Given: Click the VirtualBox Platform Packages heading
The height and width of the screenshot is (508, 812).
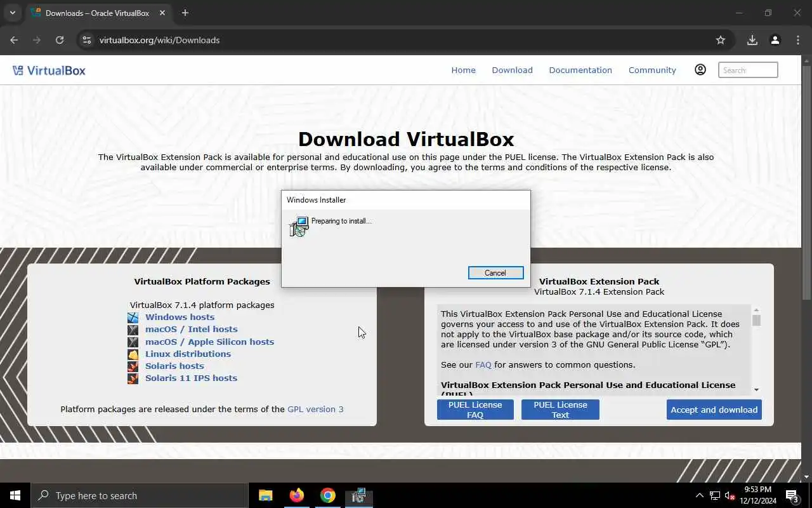Looking at the screenshot, I should point(202,282).
